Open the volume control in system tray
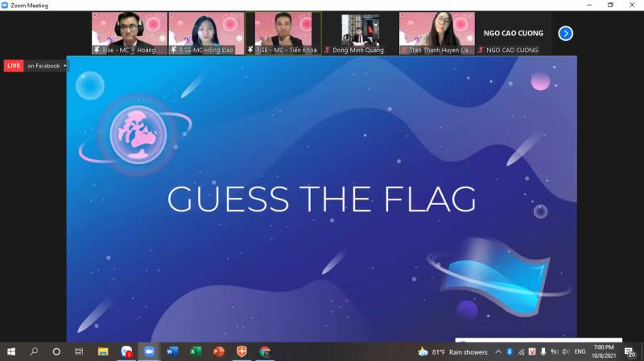This screenshot has height=361, width=644. 566,351
